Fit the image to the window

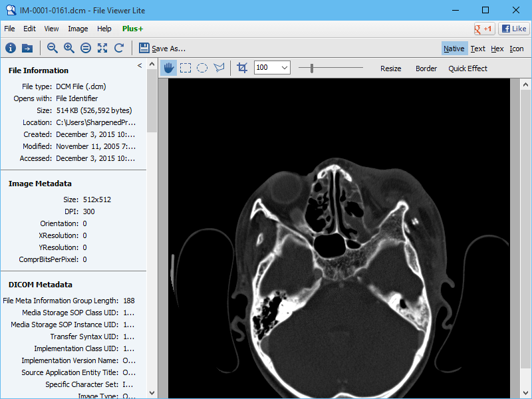[x=102, y=47]
